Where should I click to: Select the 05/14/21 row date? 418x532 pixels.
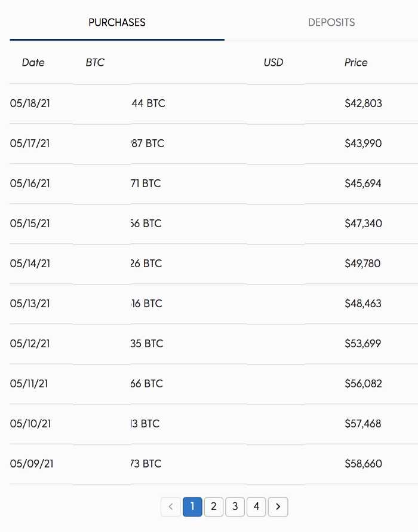30,264
